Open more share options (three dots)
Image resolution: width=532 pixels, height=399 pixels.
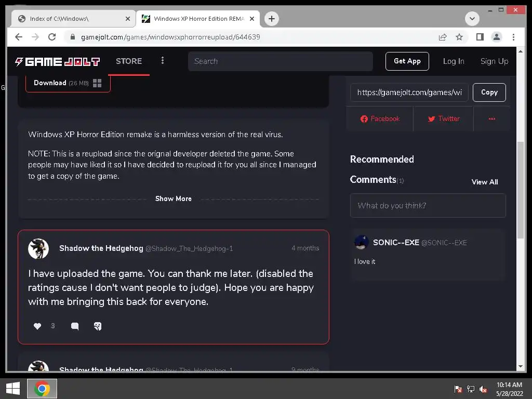click(491, 119)
